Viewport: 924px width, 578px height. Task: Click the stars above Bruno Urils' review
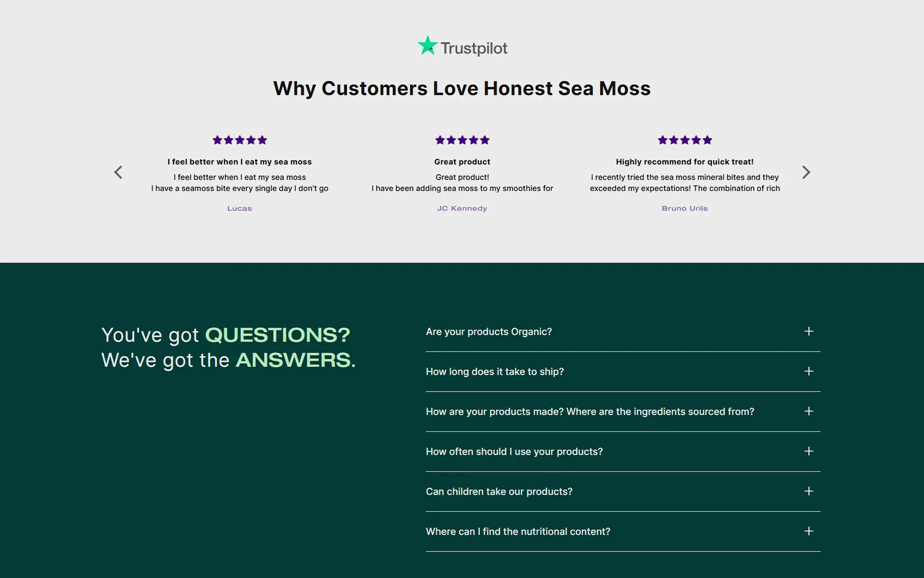685,140
